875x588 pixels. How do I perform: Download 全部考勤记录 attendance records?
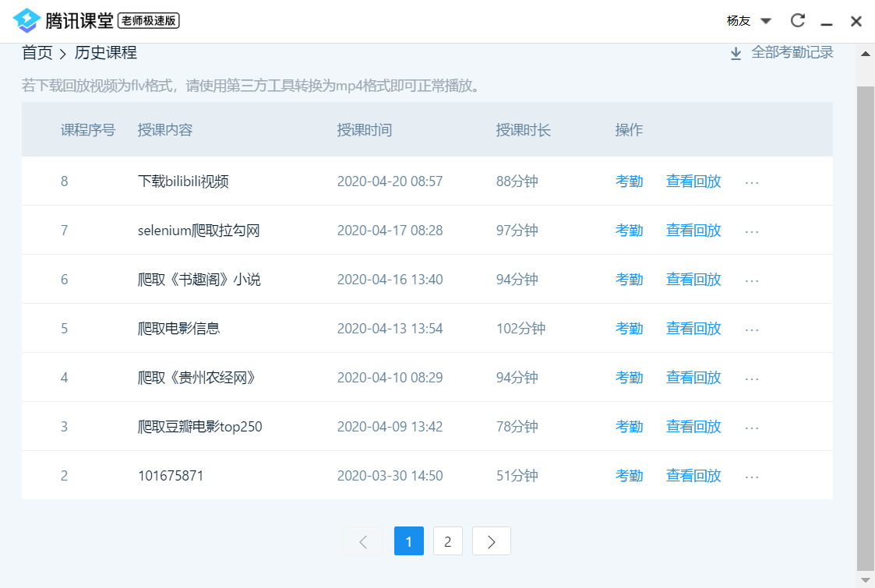791,52
